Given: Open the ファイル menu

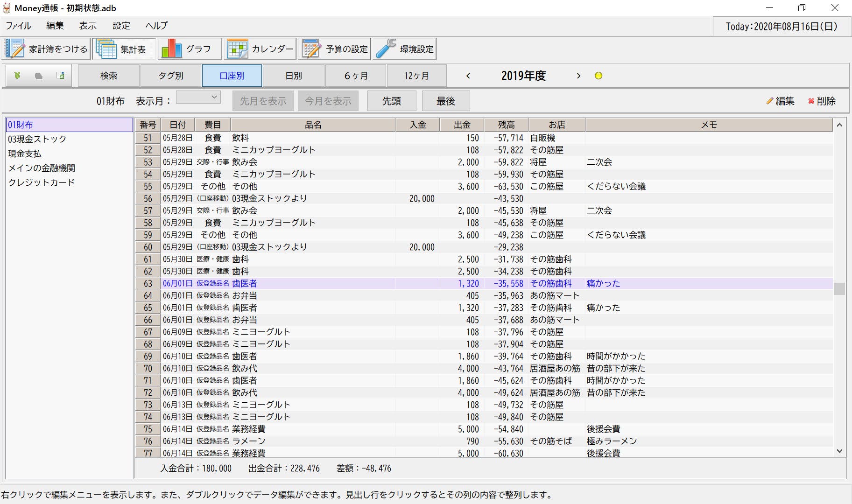Looking at the screenshot, I should [x=19, y=26].
